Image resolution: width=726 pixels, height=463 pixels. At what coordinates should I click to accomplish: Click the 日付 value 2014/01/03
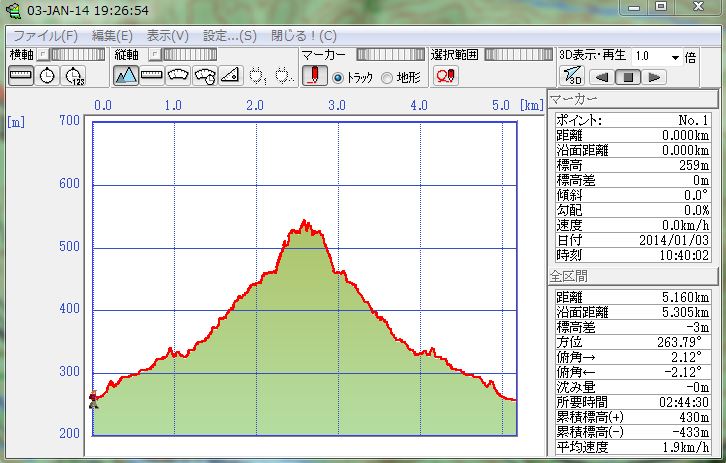(x=674, y=240)
